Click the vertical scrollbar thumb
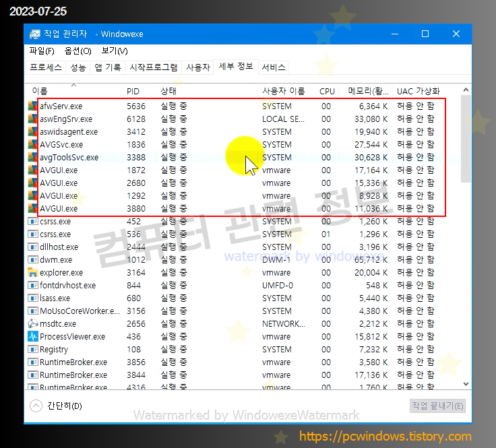 click(x=466, y=139)
